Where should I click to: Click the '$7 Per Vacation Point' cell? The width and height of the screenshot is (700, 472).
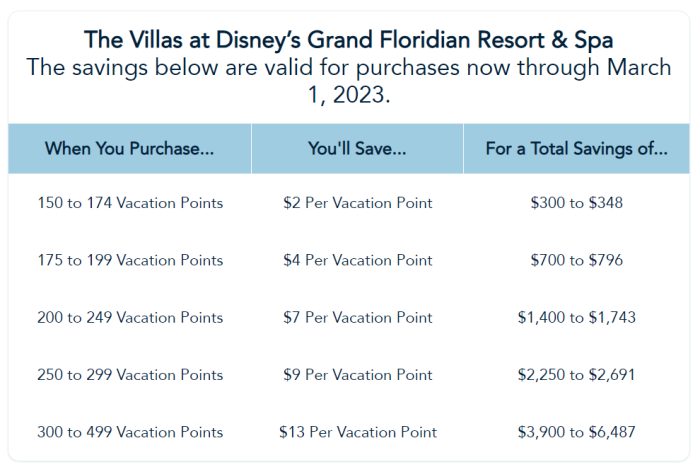358,317
